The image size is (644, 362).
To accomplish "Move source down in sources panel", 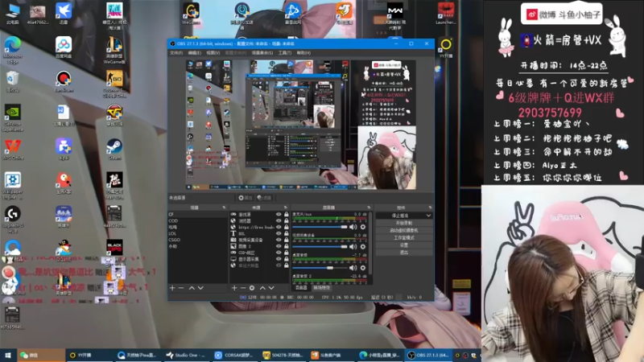I will 271,288.
